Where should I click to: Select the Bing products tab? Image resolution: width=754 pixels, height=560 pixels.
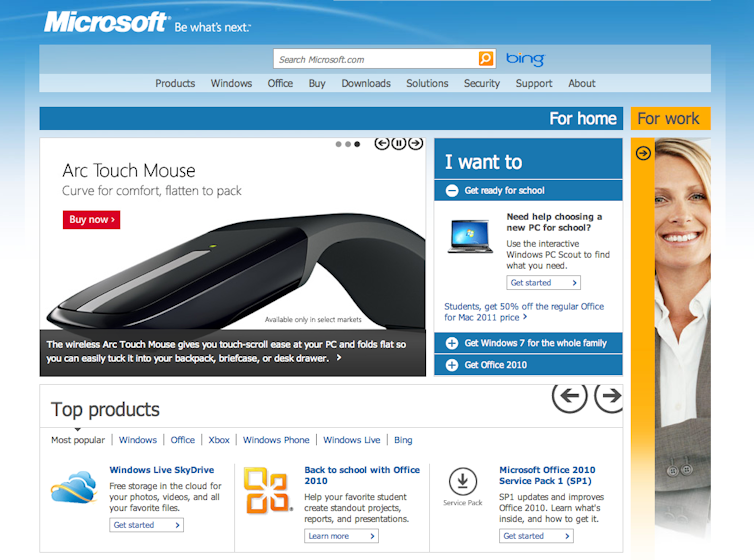403,440
